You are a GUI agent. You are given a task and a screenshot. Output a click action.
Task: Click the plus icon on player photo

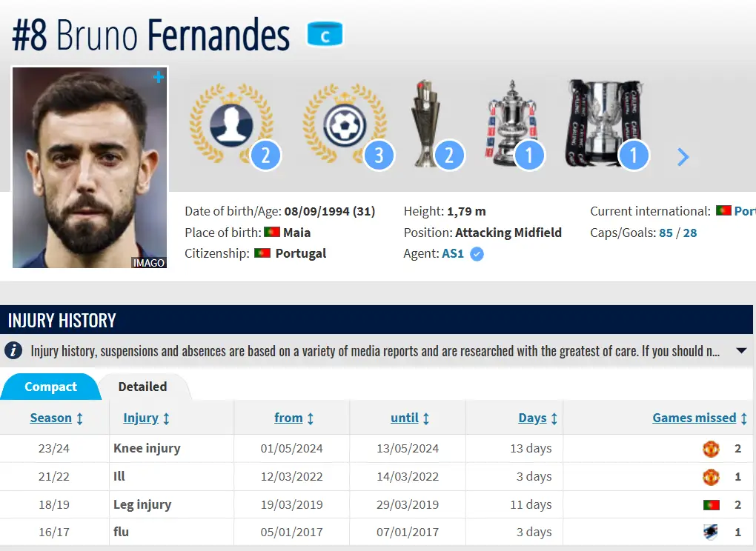click(158, 77)
